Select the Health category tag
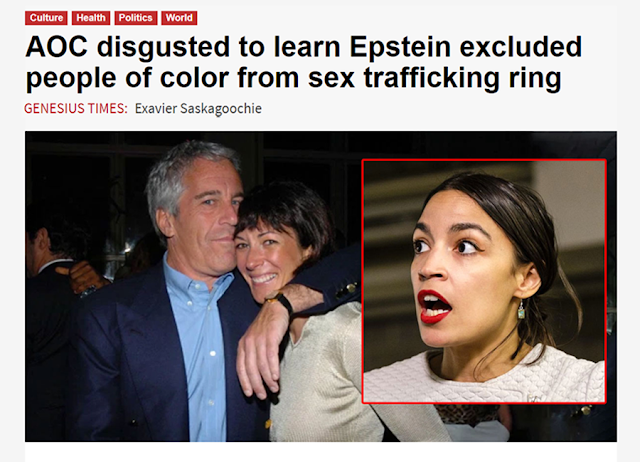640x462 pixels. click(x=91, y=18)
